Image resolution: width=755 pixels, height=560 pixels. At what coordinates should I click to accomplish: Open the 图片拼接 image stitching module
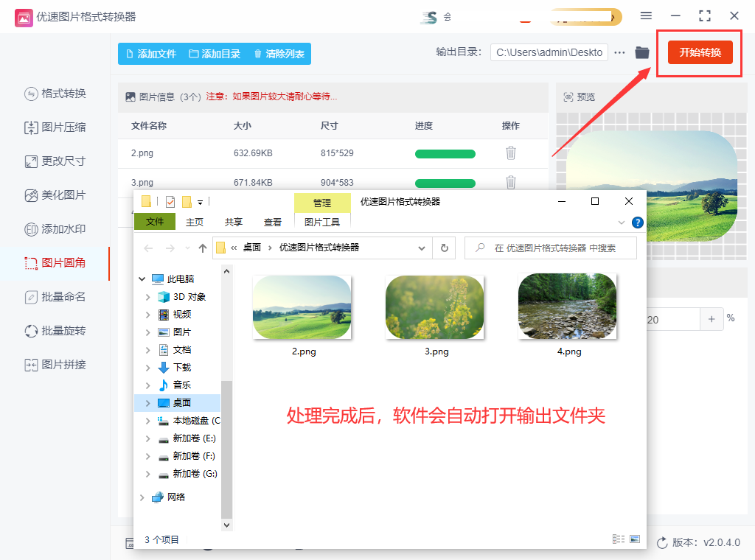click(55, 365)
